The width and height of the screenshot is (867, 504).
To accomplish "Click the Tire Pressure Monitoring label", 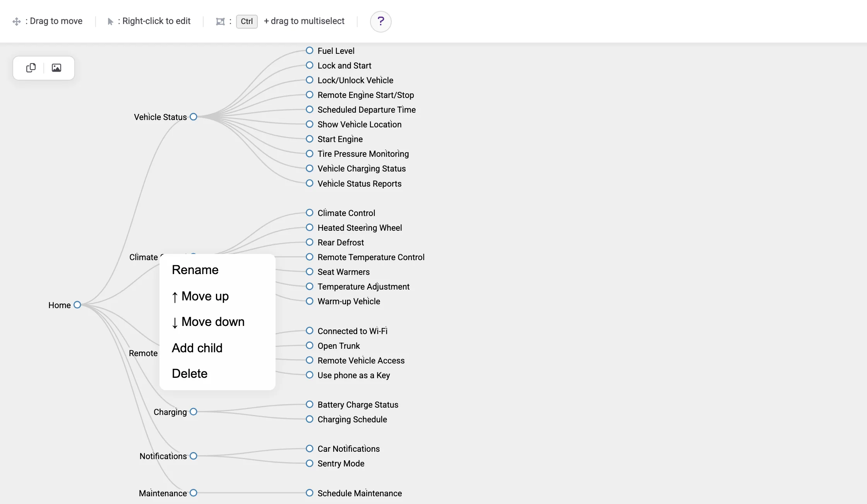I will (363, 154).
